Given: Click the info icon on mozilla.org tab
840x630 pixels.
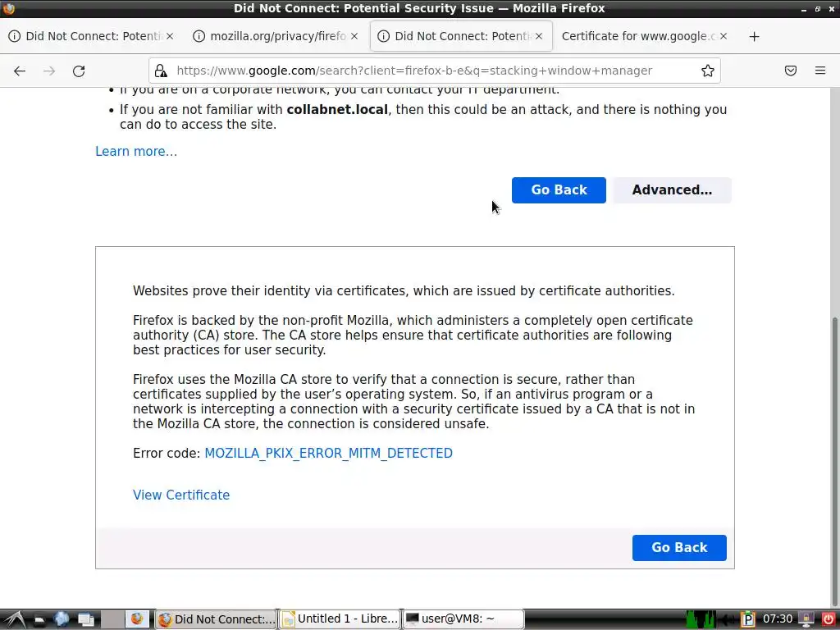Looking at the screenshot, I should coord(199,36).
